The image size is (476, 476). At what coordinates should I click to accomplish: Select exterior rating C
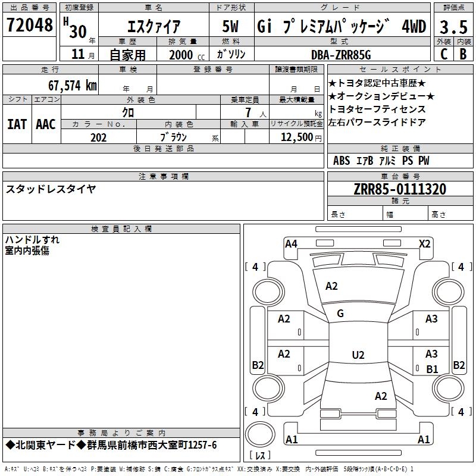pos(444,54)
